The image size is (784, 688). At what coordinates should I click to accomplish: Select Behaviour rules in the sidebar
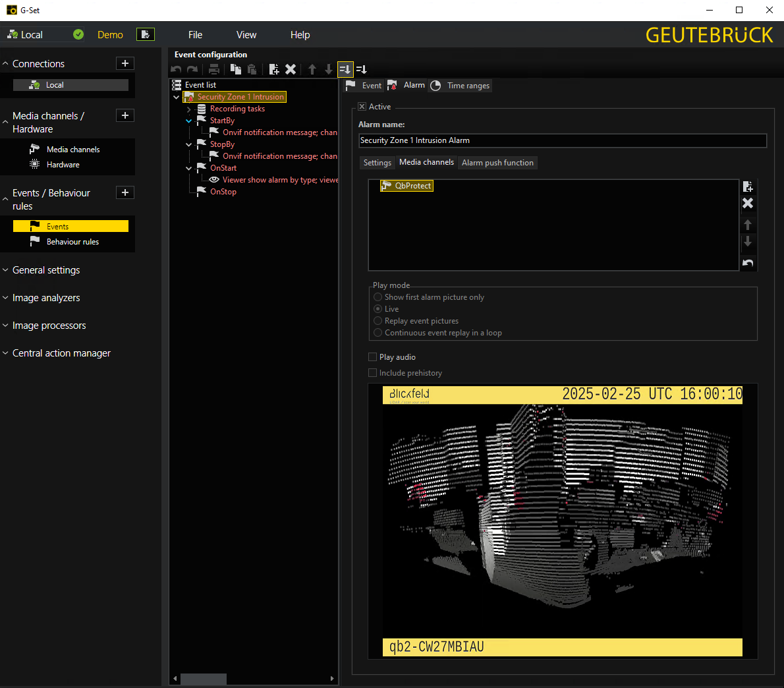point(72,242)
